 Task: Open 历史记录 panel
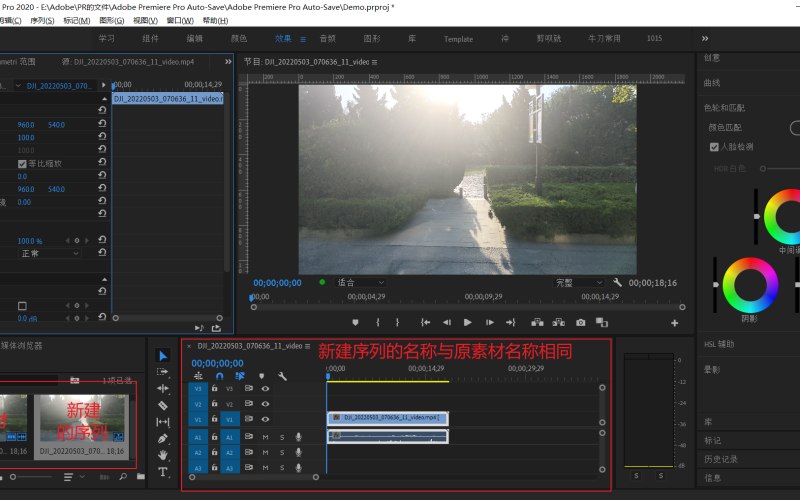pos(720,459)
